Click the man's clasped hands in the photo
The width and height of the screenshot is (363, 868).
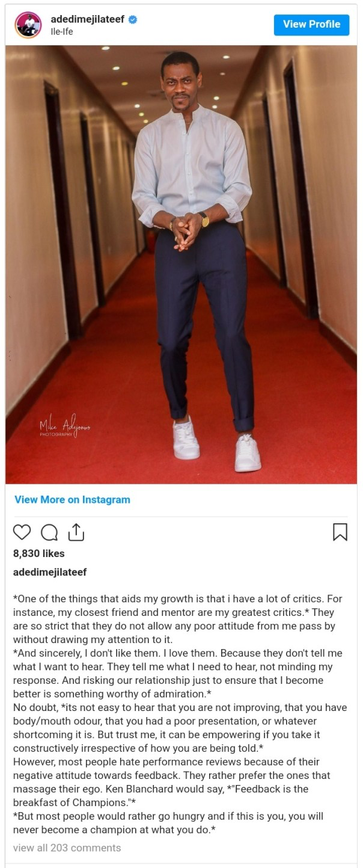pos(186,230)
